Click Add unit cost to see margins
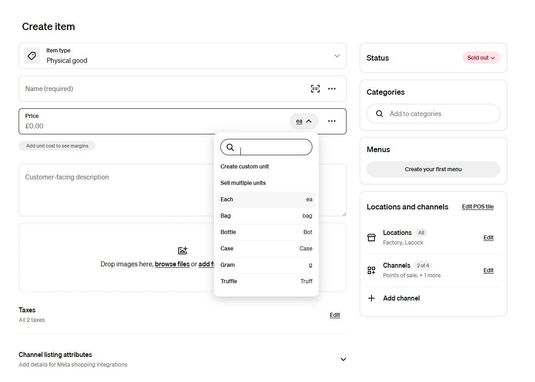Screen dimensions: 535x382 pos(57,146)
